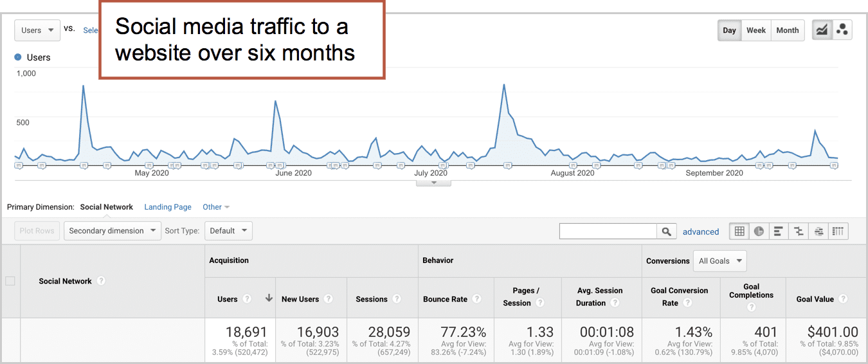Open help icon beside New Users
The height and width of the screenshot is (364, 868).
click(329, 299)
